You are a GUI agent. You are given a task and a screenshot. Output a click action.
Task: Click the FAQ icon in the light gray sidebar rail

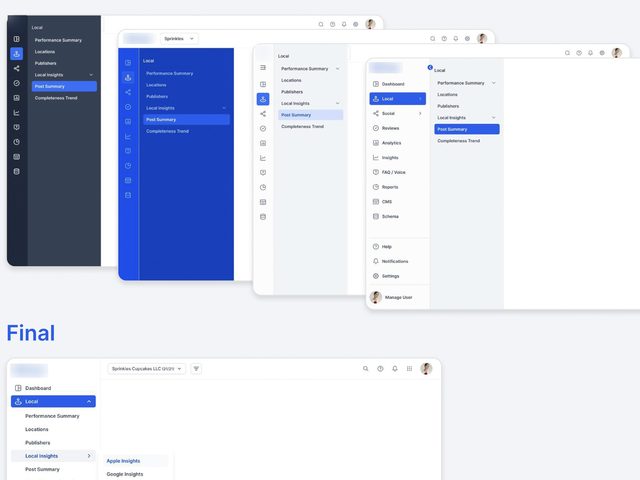[x=263, y=173]
